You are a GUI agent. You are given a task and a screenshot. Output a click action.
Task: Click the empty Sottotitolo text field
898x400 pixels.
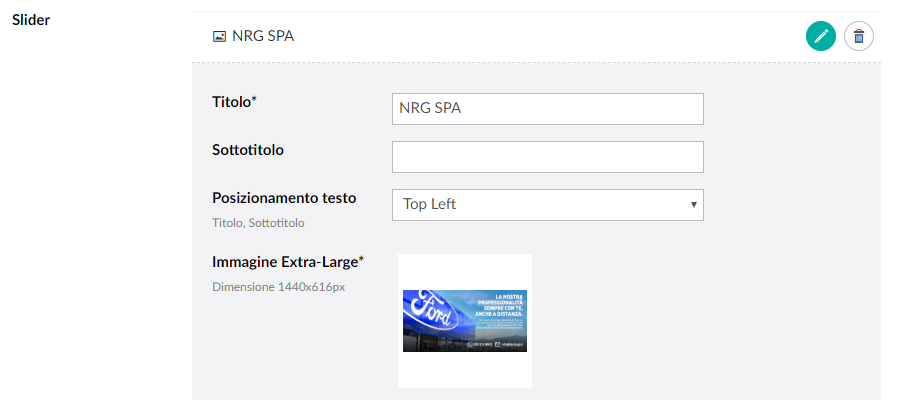click(547, 157)
